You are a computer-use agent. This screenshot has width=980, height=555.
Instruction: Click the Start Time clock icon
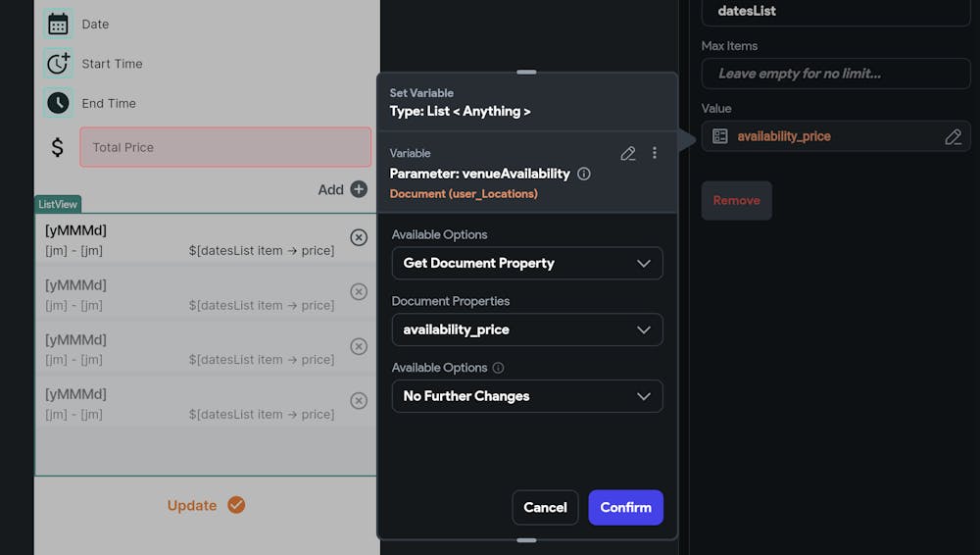(x=58, y=64)
